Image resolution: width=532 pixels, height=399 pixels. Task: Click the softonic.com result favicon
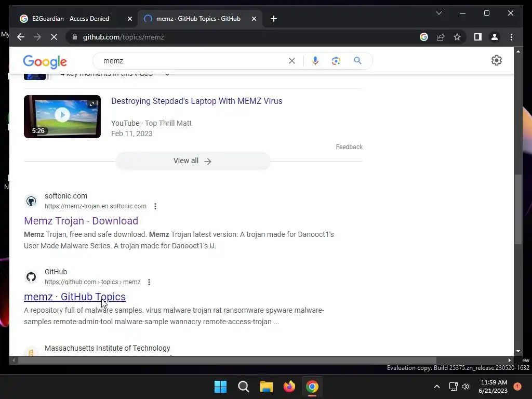[31, 201]
